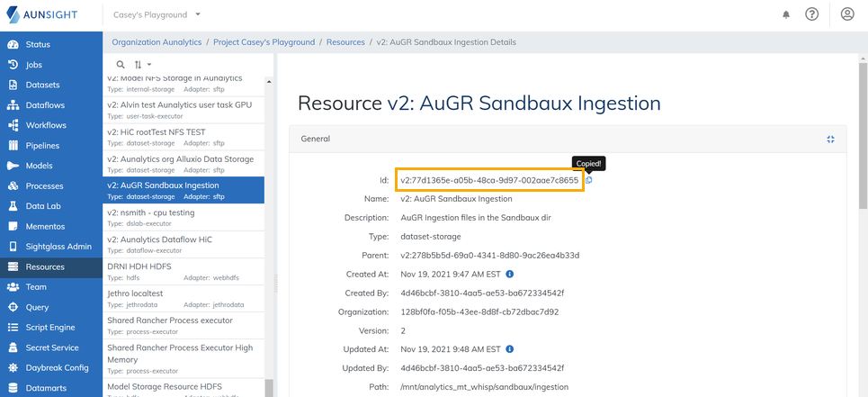Click the Status gauge icon in sidebar

click(x=13, y=44)
